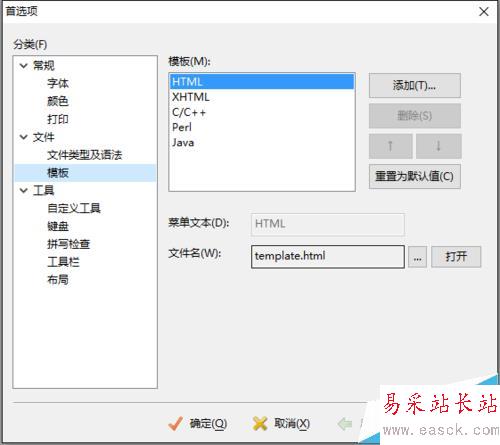
Task: Select C/C++ in the template list
Action: coord(262,112)
